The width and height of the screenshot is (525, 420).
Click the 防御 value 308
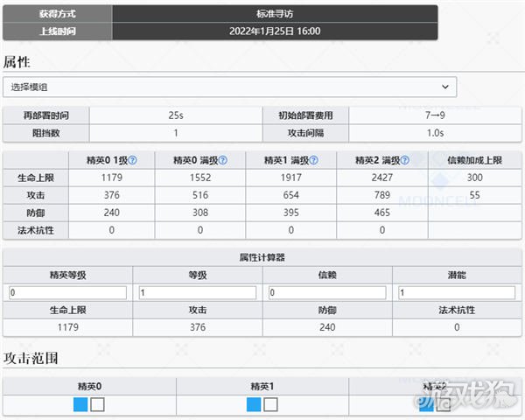[x=200, y=213]
